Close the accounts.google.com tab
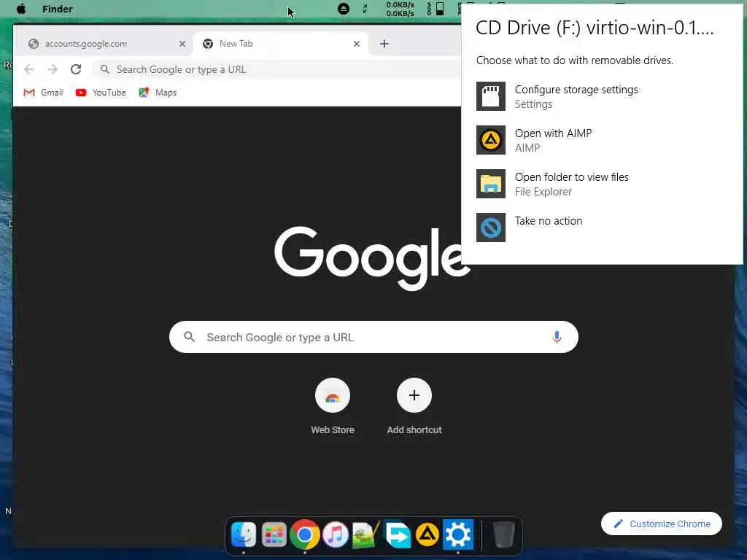This screenshot has height=560, width=747. pyautogui.click(x=182, y=44)
